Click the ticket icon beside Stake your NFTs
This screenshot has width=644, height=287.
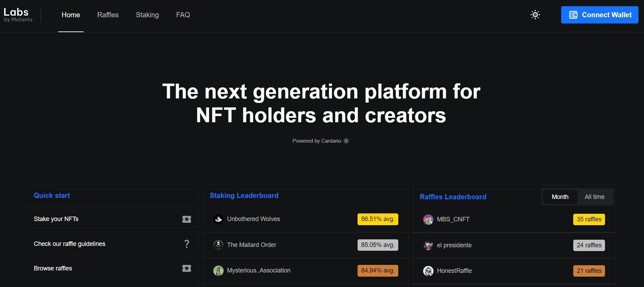click(x=186, y=219)
